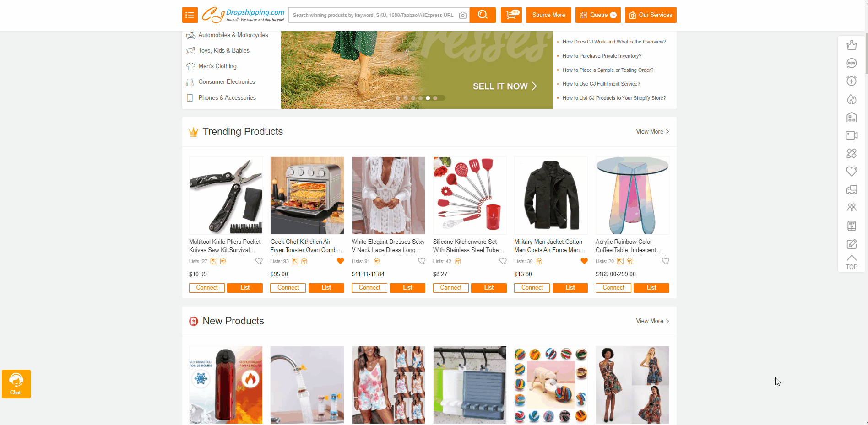Click the delivery truck icon in sidebar
Screen dimensions: 868x425
pos(852,189)
